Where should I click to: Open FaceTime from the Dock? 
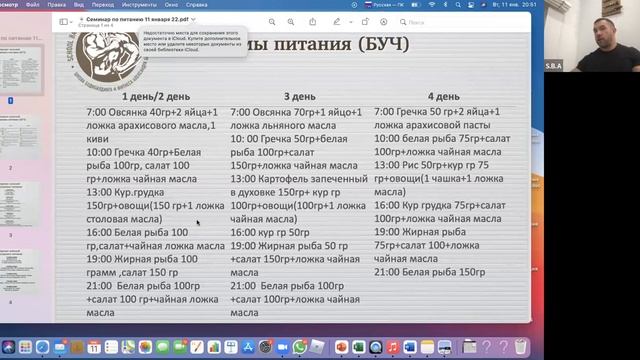click(x=180, y=347)
